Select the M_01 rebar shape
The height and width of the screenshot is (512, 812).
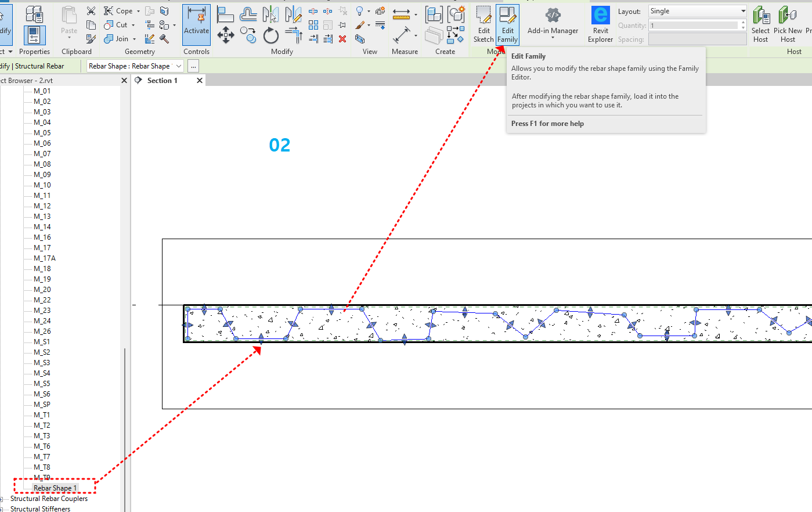[42, 91]
